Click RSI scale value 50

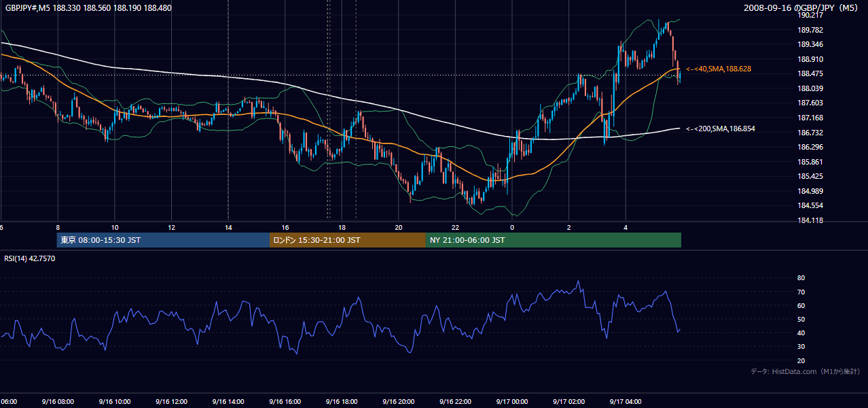pyautogui.click(x=801, y=319)
